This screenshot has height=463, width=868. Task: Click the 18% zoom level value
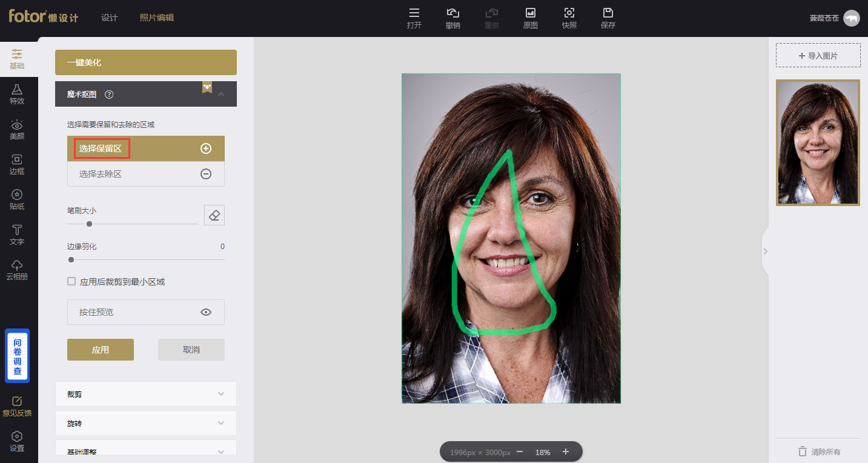tap(543, 452)
